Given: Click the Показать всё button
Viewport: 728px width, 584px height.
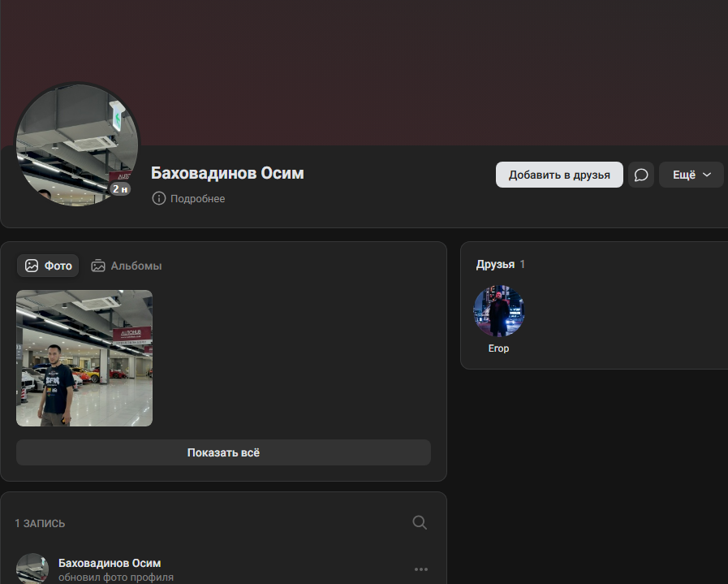Looking at the screenshot, I should pos(223,452).
